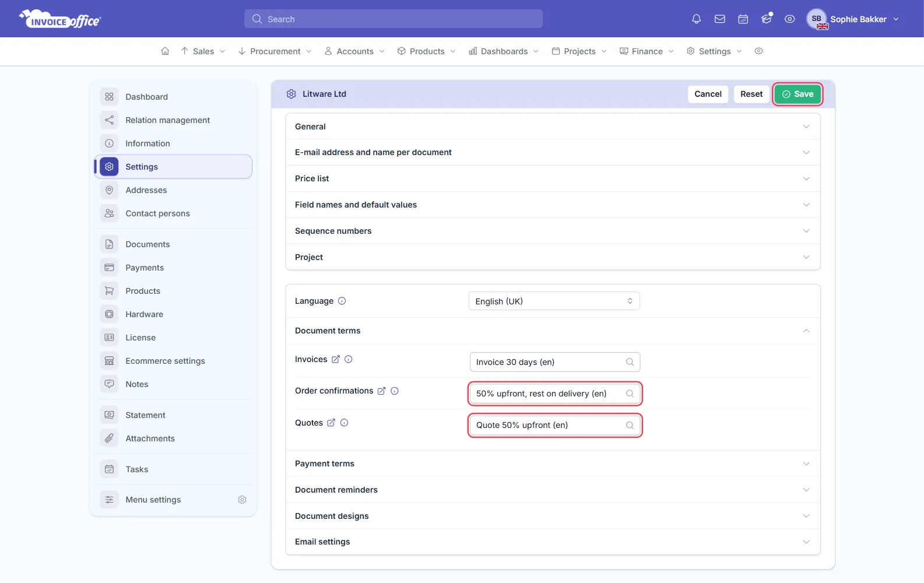
Task: Show info icon for Order confirmations
Action: tap(395, 391)
